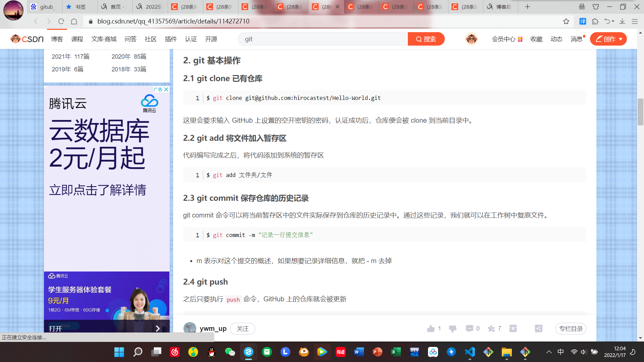The image size is (644, 362).
Task: Open WeChat from the taskbar
Action: [230, 352]
